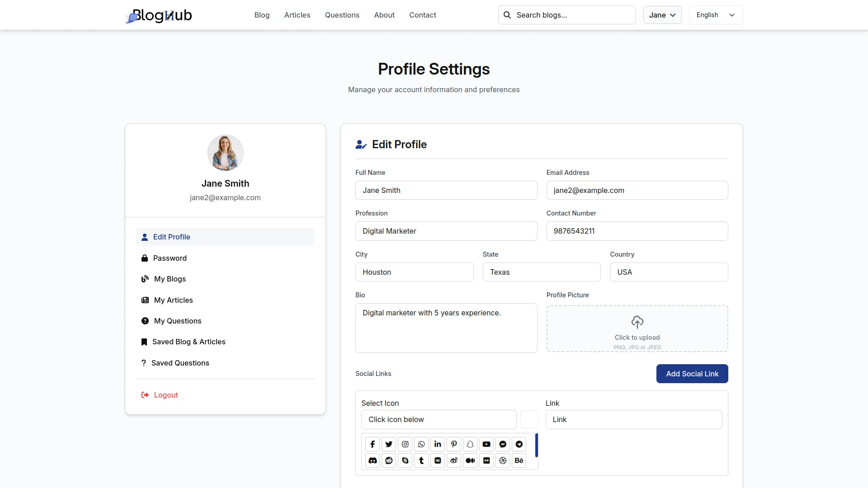Image resolution: width=868 pixels, height=488 pixels.
Task: Select the Pinterest icon
Action: (454, 444)
